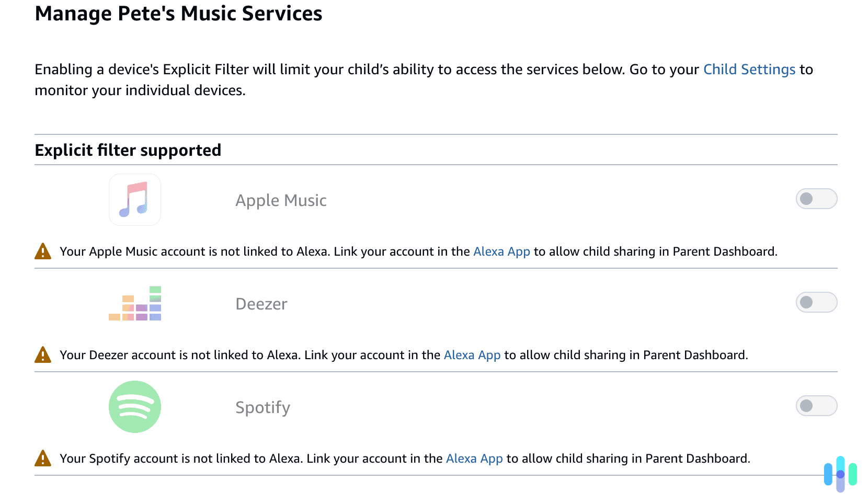
Task: Click the colorful equalizer bars of the Deezer icon
Action: pos(134,303)
